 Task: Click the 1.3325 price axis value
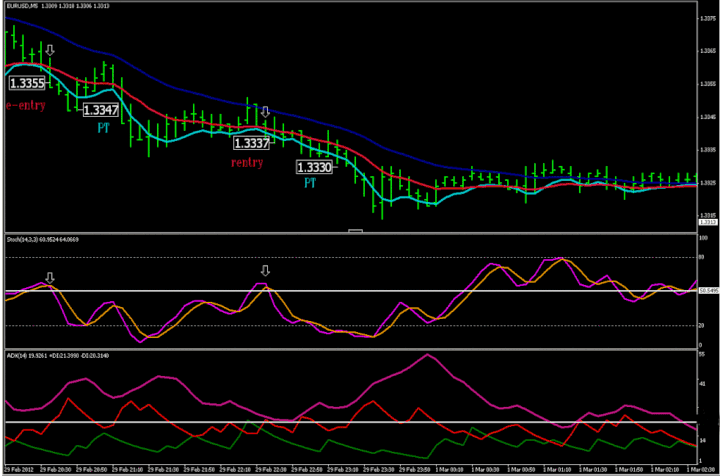coord(708,183)
